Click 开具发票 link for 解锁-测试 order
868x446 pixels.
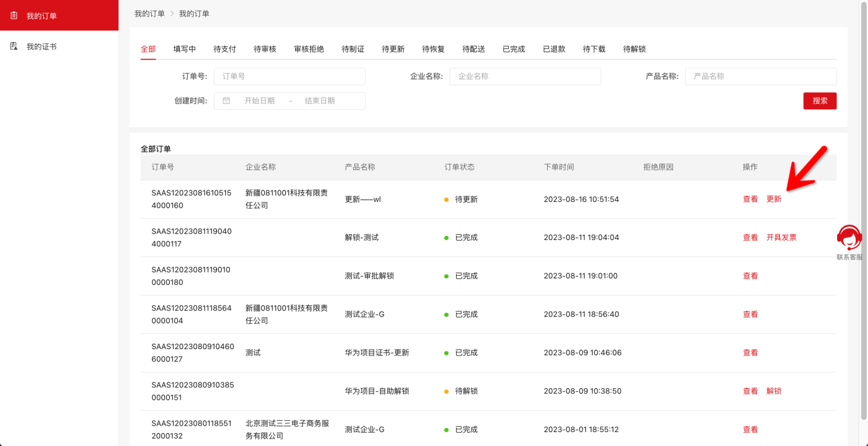[x=781, y=238]
